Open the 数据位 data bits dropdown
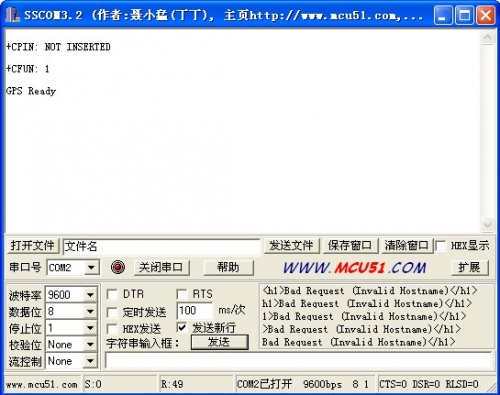 pyautogui.click(x=90, y=311)
